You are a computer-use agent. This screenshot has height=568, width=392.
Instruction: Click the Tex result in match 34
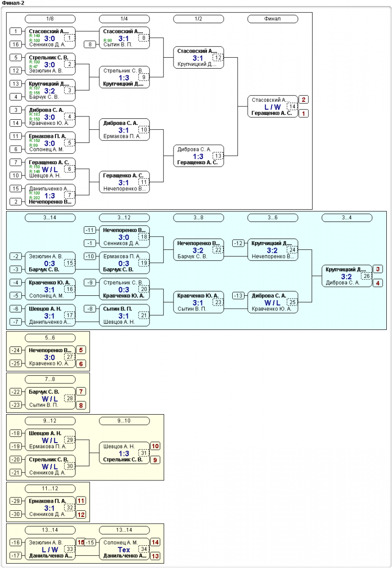pos(124,550)
